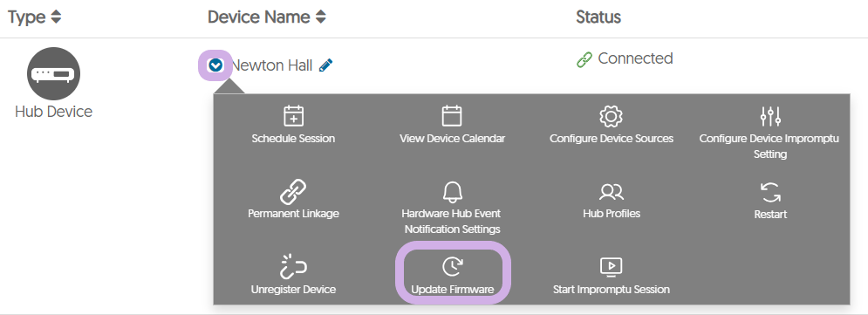The image size is (868, 315).
Task: Select Hardware Hub Event Notification Settings label
Action: coord(452,222)
